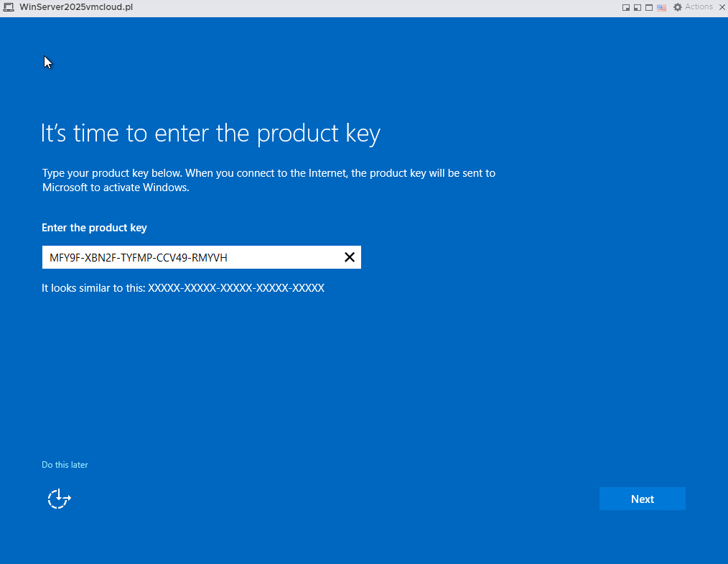Click the XXXXX-XXXXX sample key format hint
This screenshot has width=728, height=564.
point(236,288)
